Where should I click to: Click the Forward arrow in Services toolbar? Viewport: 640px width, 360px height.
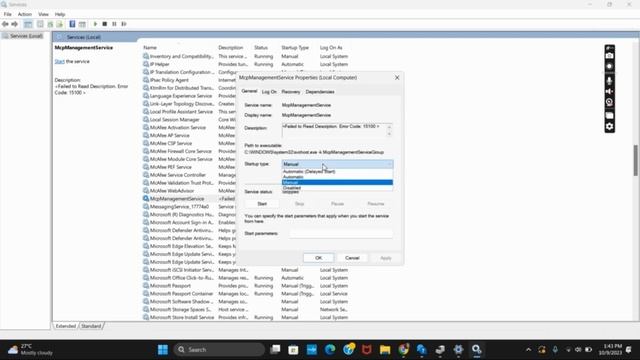pyautogui.click(x=14, y=24)
